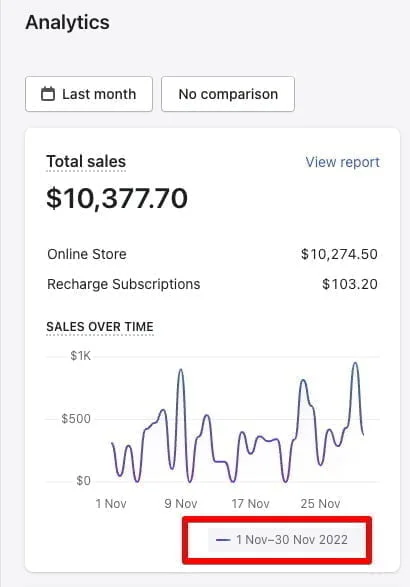The height and width of the screenshot is (587, 410).
Task: Click the calendar icon in Last month
Action: coord(48,94)
